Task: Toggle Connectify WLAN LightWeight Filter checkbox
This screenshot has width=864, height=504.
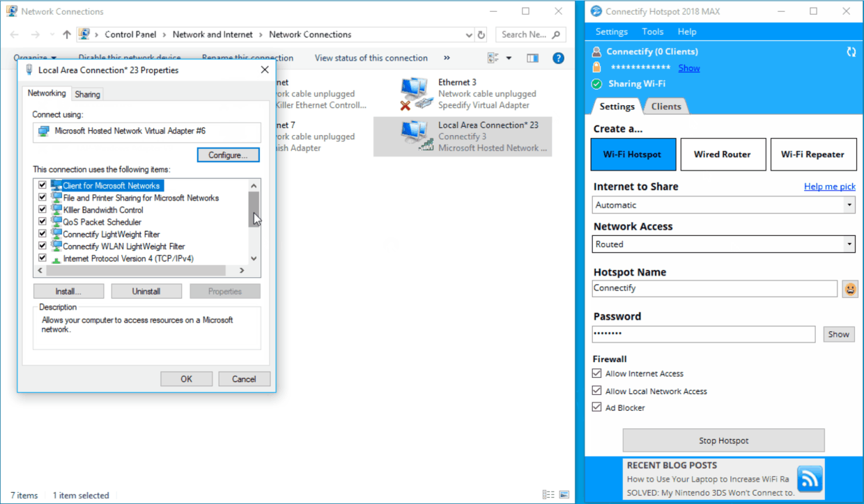Action: click(43, 246)
